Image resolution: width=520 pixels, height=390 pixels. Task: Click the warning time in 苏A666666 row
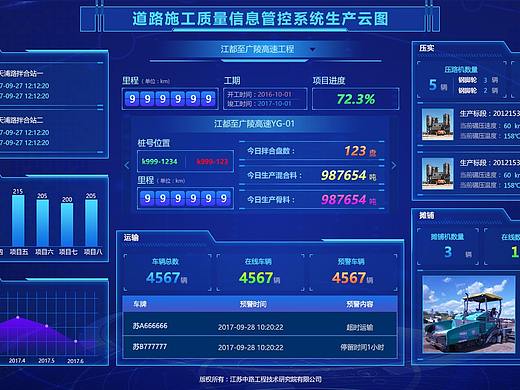click(251, 327)
